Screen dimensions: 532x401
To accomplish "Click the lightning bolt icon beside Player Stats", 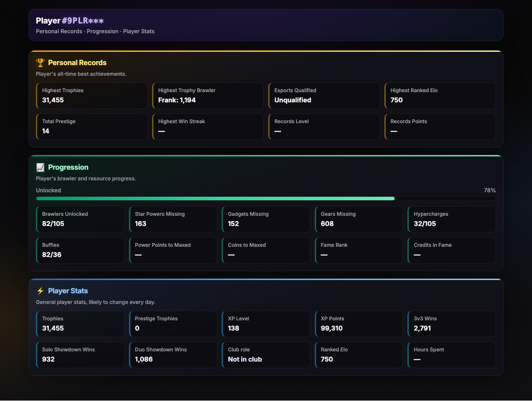I will point(40,291).
